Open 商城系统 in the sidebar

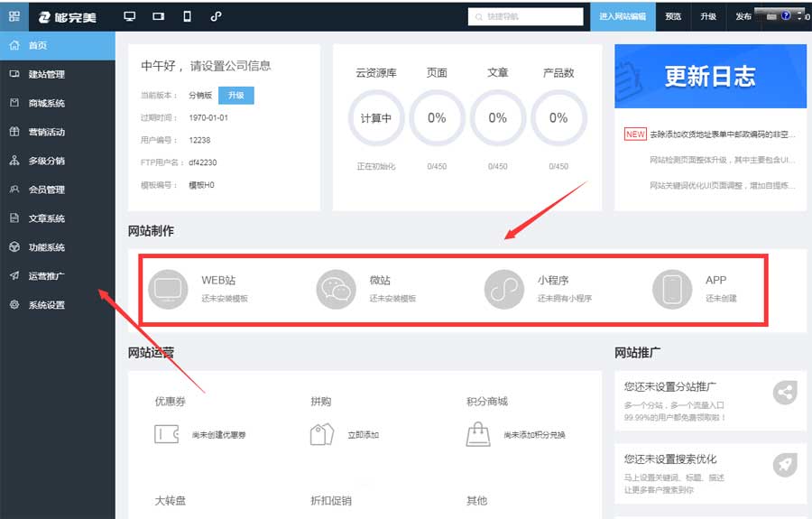[46, 103]
